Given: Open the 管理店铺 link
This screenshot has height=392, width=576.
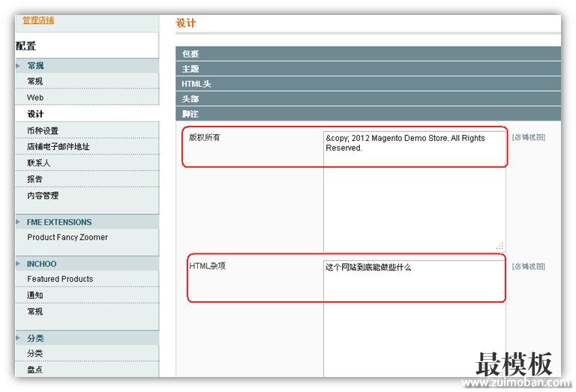Looking at the screenshot, I should pyautogui.click(x=37, y=20).
